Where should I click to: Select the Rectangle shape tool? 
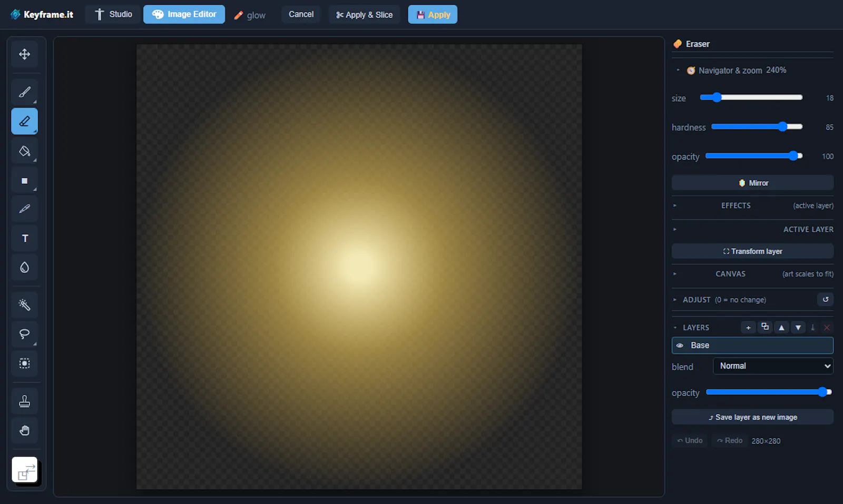(24, 181)
